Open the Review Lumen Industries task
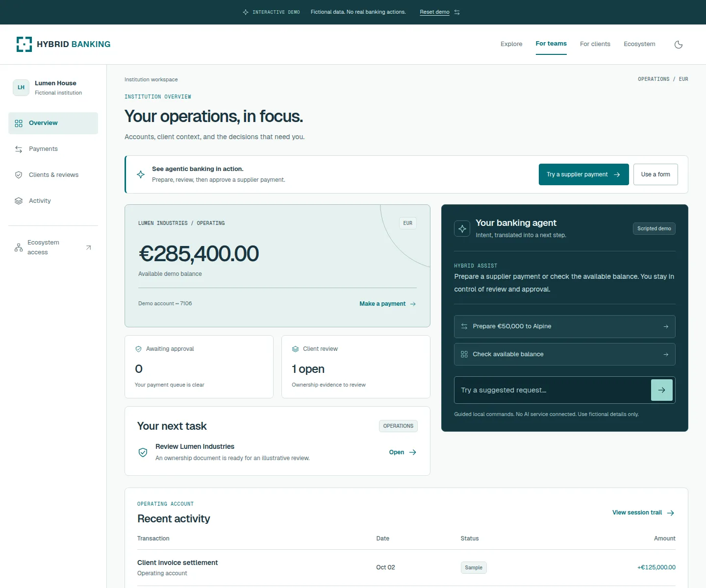Screen dimensions: 706x588 pos(277,452)
